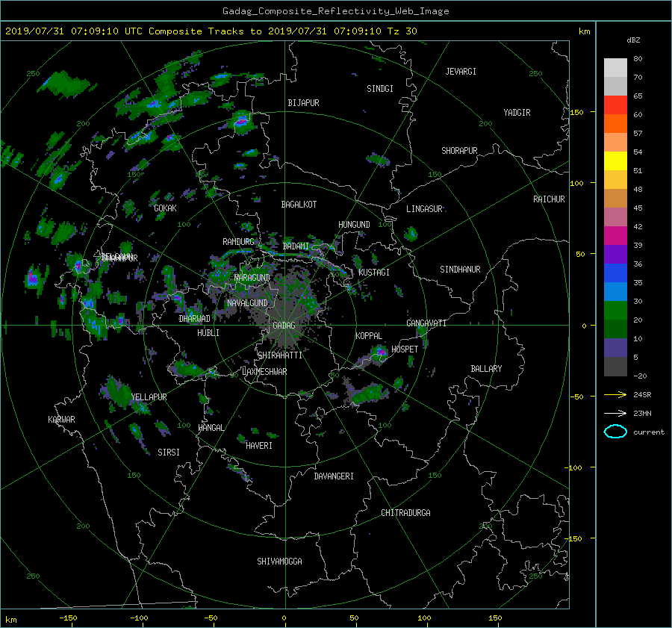Click the SINDGI city label
672x628 pixels.
pyautogui.click(x=380, y=89)
